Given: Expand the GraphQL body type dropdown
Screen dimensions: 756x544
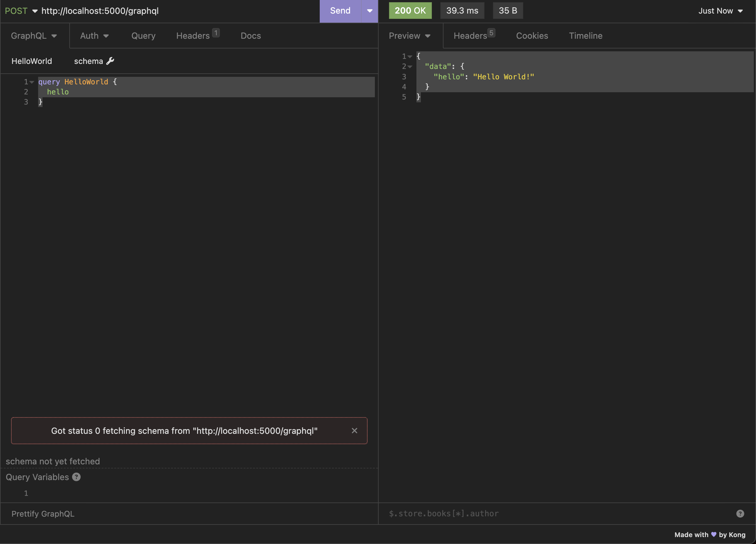Looking at the screenshot, I should pyautogui.click(x=34, y=36).
